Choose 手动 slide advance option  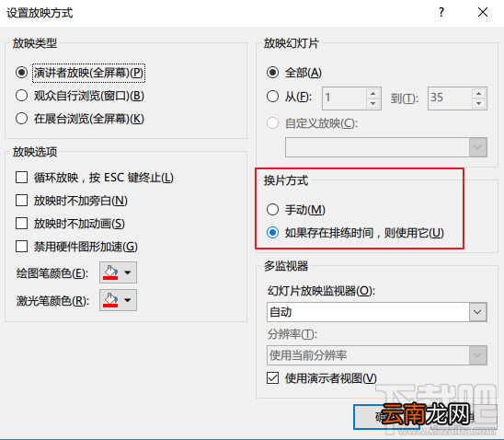pyautogui.click(x=272, y=209)
